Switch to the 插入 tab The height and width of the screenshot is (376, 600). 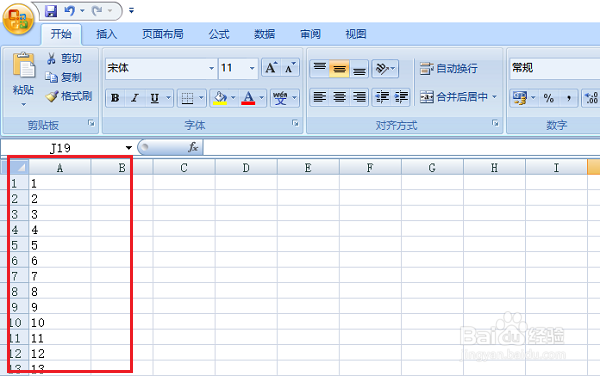[x=106, y=34]
